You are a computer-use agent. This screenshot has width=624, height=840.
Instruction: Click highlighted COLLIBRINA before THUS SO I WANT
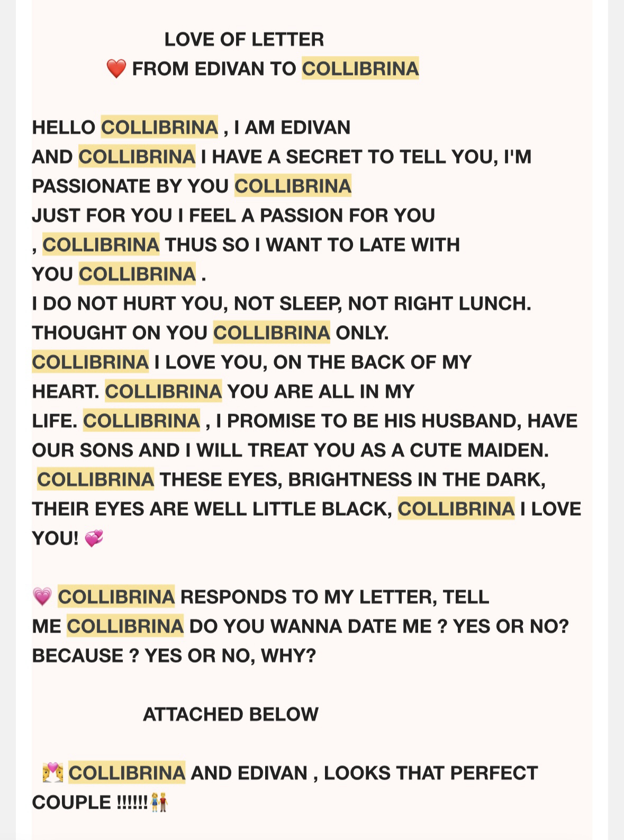pos(101,245)
